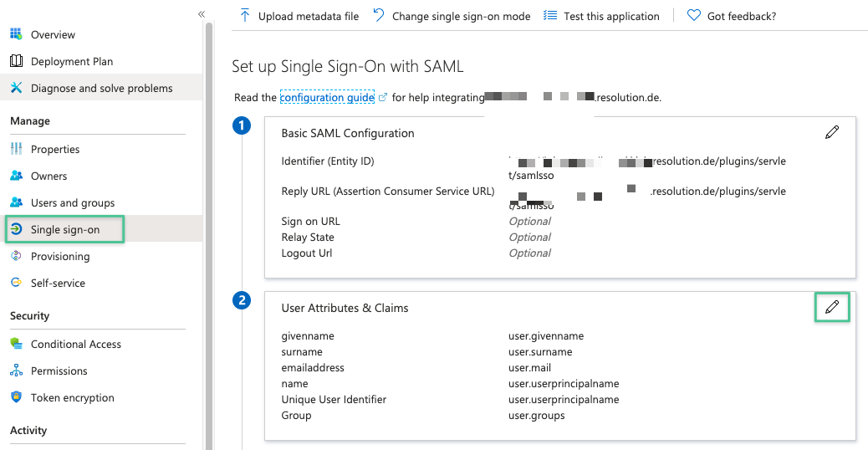Click the Overview grid icon
Screen dimensions: 868x450
pos(17,34)
